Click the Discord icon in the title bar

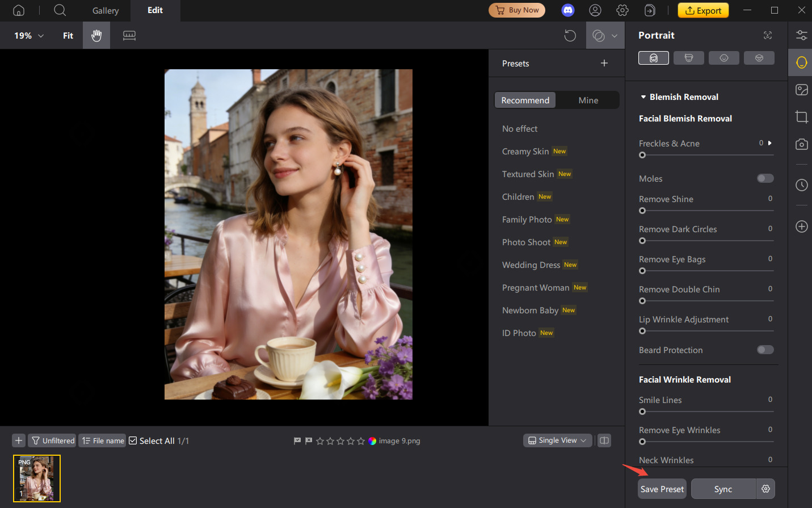(x=568, y=10)
